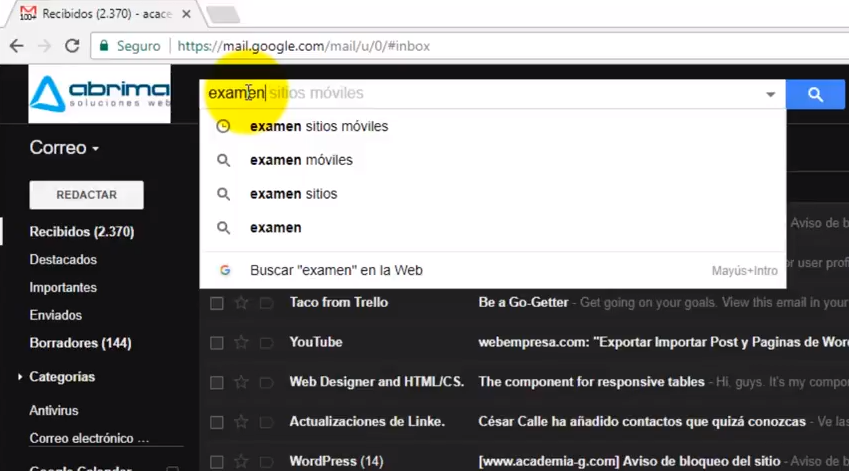Click the REDACTAR compose button

(87, 195)
